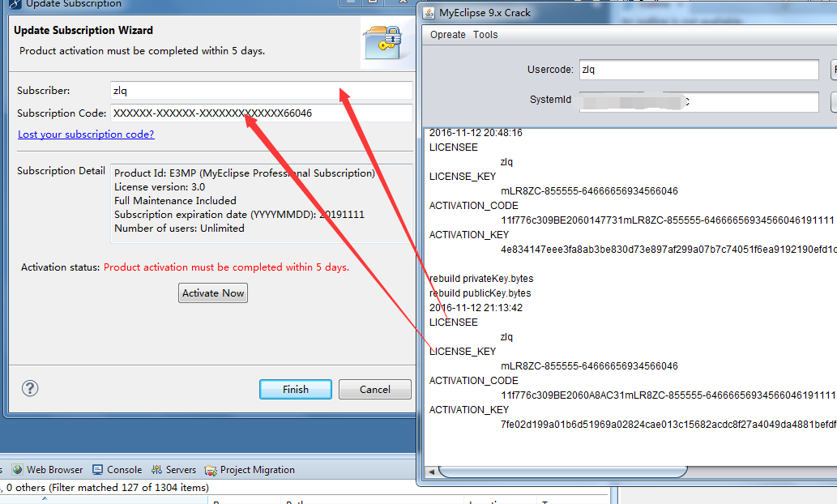Click the Finish button
The width and height of the screenshot is (837, 504).
pos(296,389)
